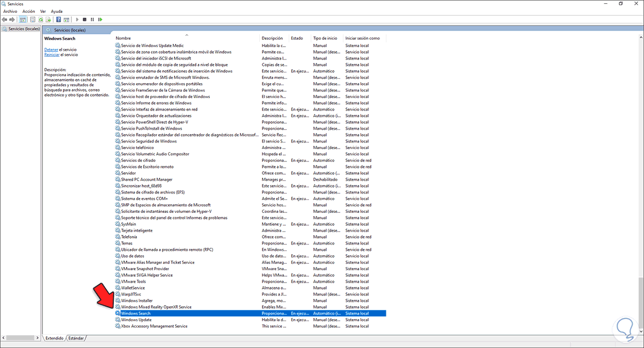Click the gear icon beside Servidor row
The image size is (644, 348).
pos(118,173)
